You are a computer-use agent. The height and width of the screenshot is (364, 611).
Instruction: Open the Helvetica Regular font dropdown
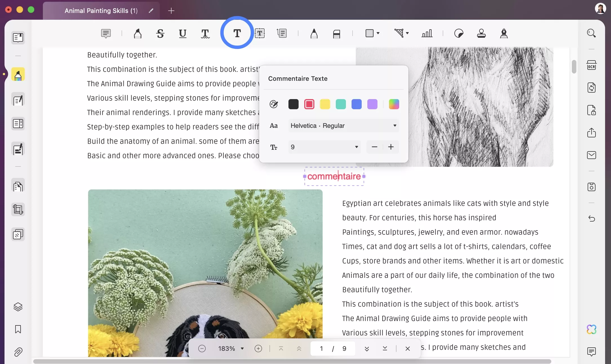tap(343, 126)
